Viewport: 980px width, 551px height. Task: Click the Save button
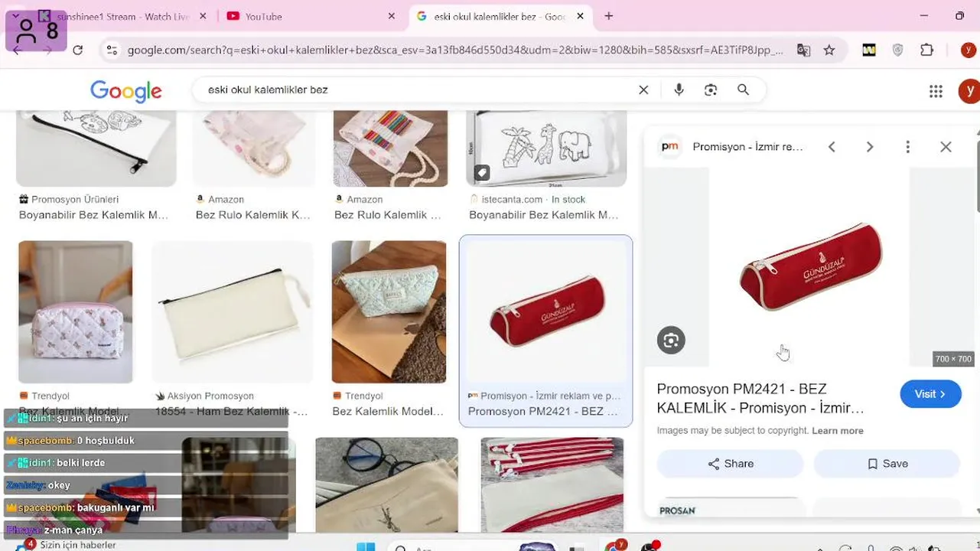[x=887, y=464]
